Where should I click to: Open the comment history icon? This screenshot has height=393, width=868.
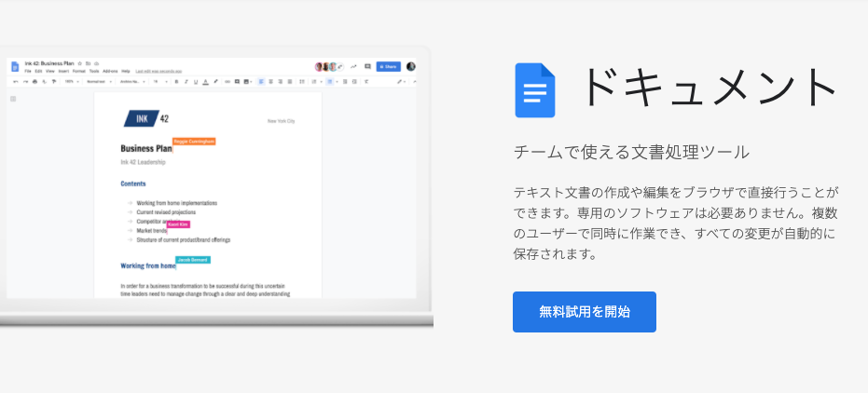click(367, 66)
